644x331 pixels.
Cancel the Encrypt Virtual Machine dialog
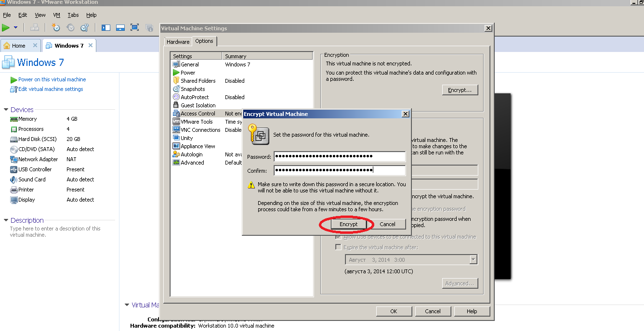pos(388,224)
